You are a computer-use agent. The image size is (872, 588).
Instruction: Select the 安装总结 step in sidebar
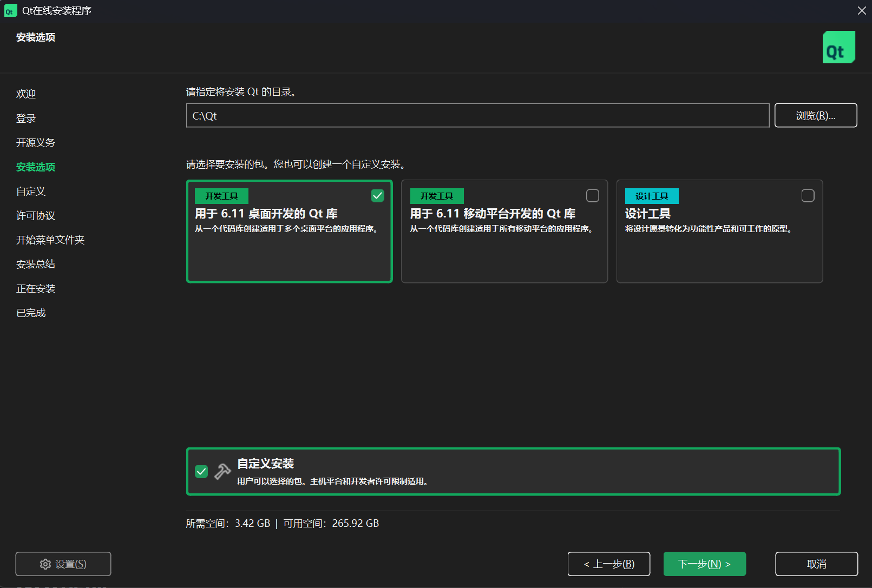(x=36, y=265)
